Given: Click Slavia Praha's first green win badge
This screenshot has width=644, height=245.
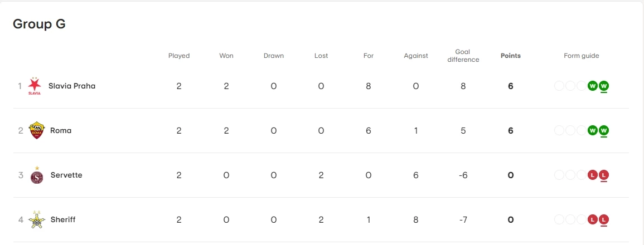Looking at the screenshot, I should tap(593, 86).
